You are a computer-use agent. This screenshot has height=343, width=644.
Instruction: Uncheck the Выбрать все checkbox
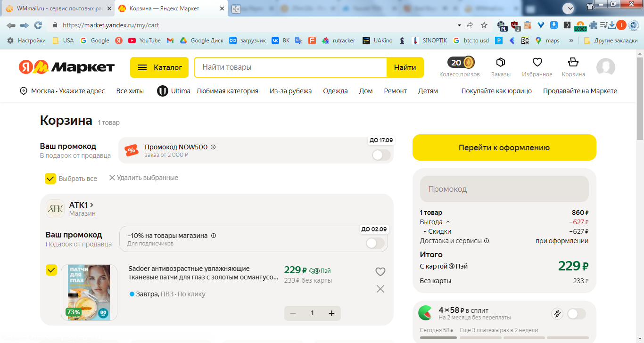pos(50,179)
